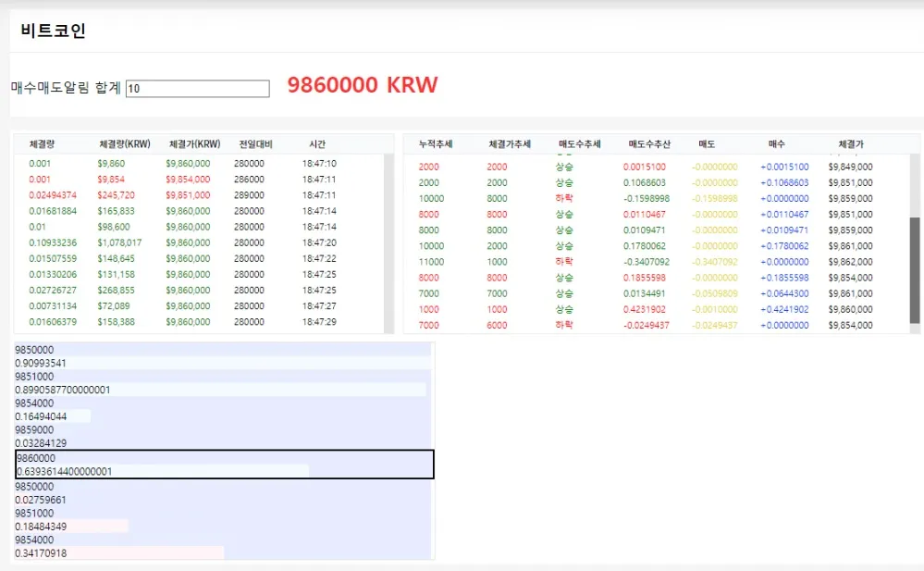Viewport: 924px width, 571px height.
Task: Click the trade volume 0.02494374
Action: [53, 195]
